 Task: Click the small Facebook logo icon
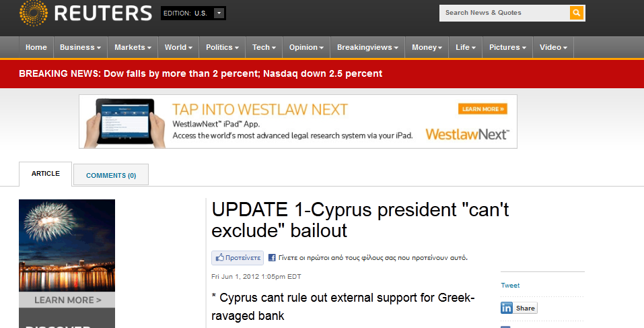[x=272, y=258]
